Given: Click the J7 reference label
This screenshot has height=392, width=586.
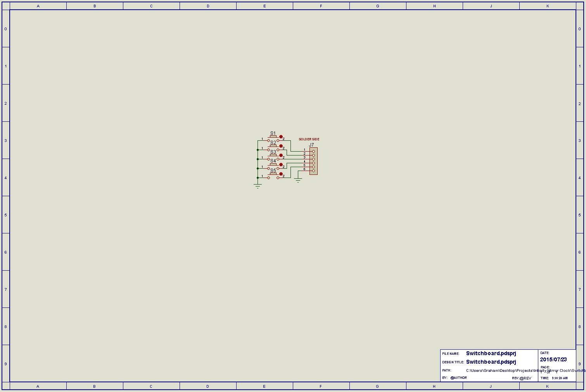Looking at the screenshot, I should (x=311, y=145).
